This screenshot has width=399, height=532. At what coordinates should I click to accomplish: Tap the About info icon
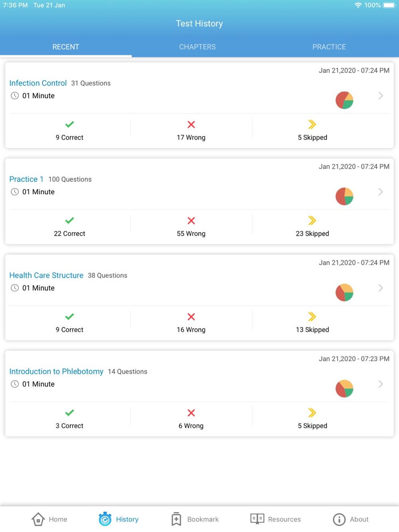pos(339,519)
